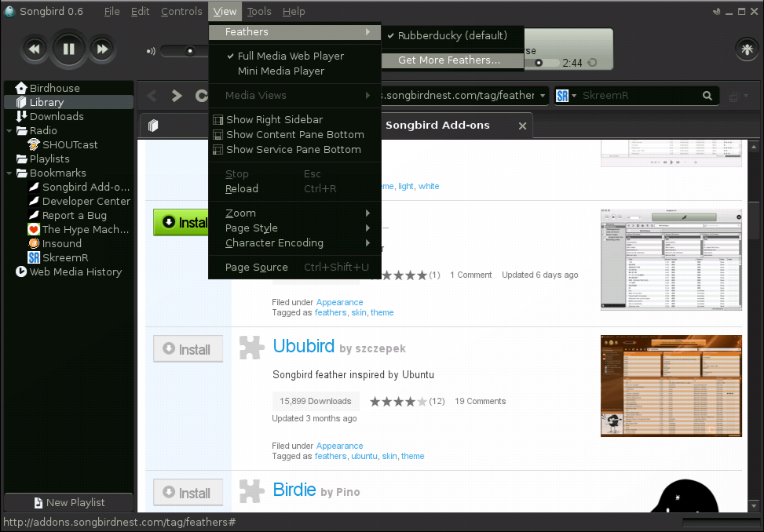
Task: Switch to Mini Media Player
Action: point(294,71)
